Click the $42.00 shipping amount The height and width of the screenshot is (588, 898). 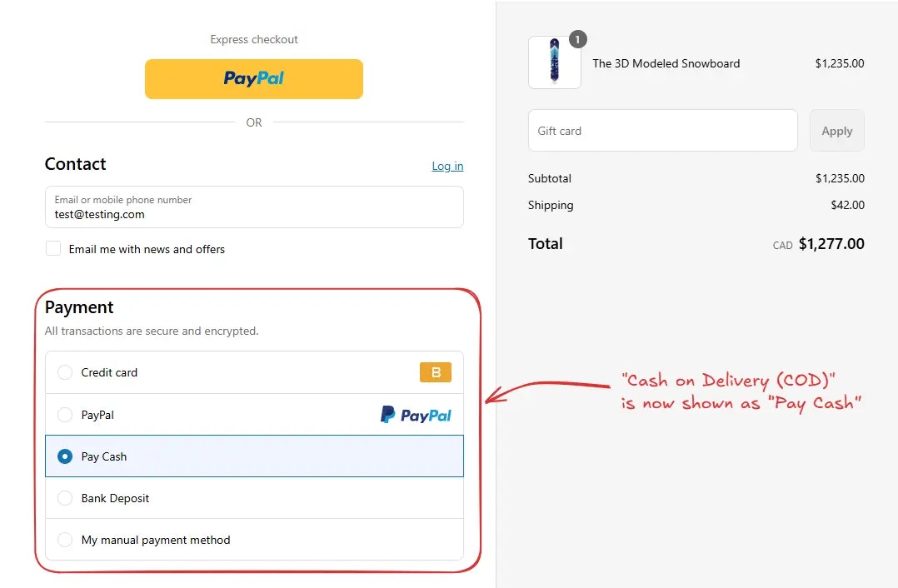848,205
